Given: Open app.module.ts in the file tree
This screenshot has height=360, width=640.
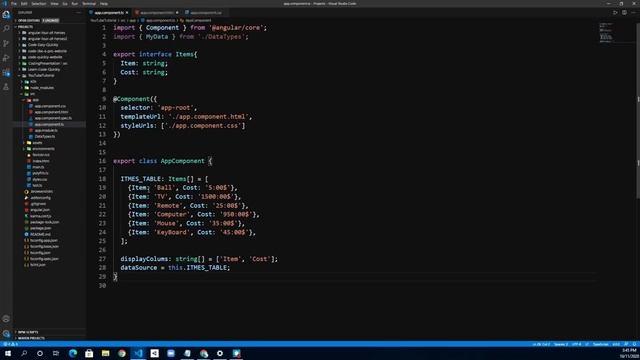Looking at the screenshot, I should point(46,131).
